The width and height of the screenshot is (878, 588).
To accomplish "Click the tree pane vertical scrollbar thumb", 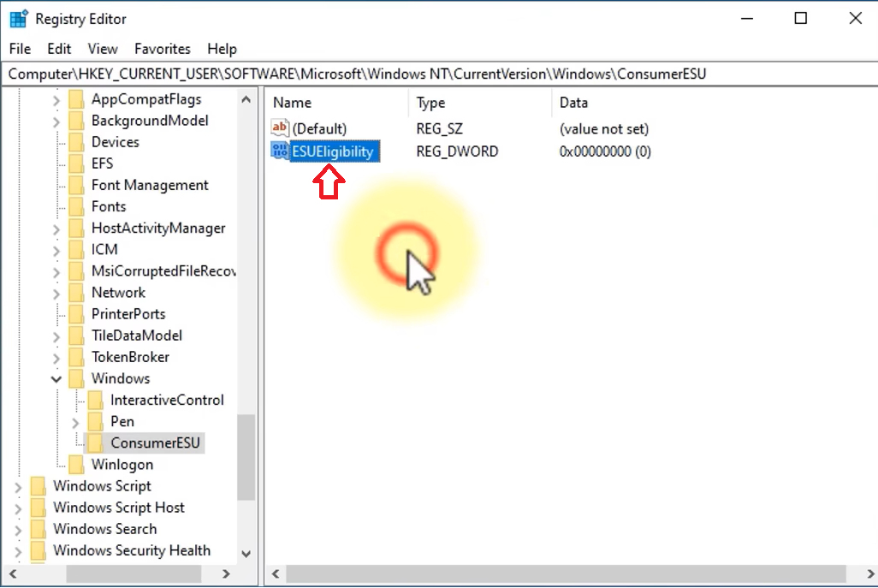I will coord(246,458).
